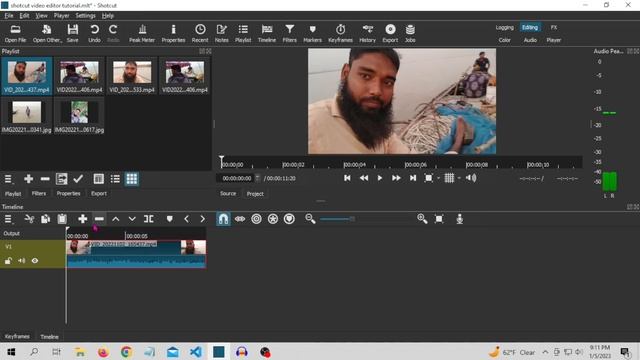Cut the clip with timeline scissors icon
Viewport: 640px width, 360px height.
pos(29,219)
